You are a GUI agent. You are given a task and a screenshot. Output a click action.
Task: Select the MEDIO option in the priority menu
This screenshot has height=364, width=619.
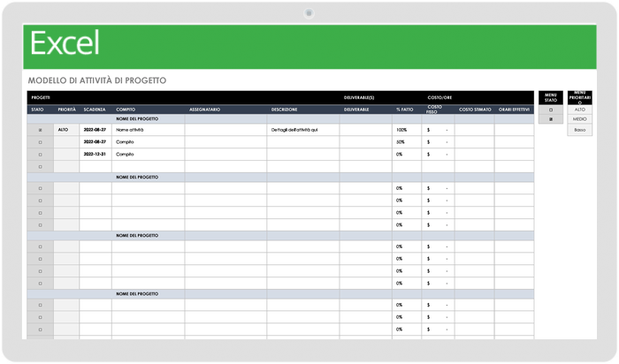[579, 119]
